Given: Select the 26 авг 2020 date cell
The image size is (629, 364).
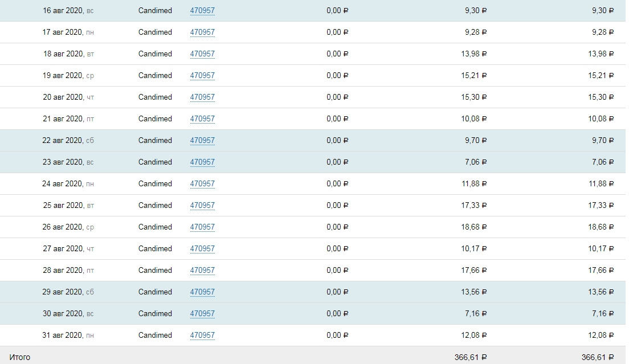Looking at the screenshot, I should [68, 227].
